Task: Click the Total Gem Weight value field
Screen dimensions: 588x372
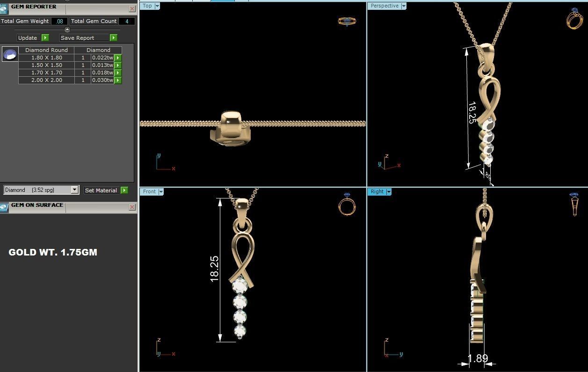Action: (x=59, y=21)
